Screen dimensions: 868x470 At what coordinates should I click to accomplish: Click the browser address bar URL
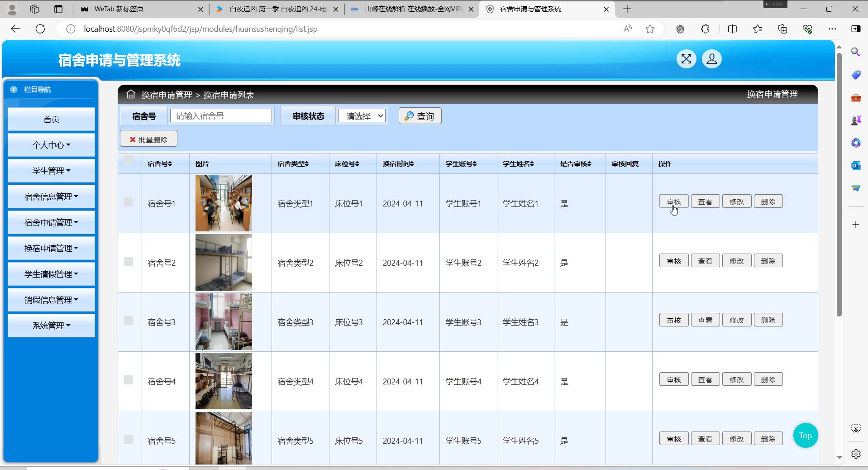[200, 29]
